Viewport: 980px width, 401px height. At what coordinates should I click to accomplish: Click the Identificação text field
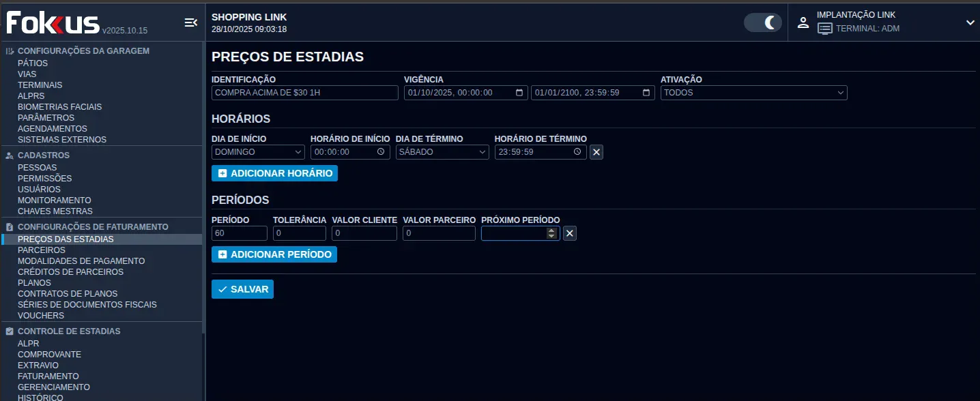[x=304, y=93]
